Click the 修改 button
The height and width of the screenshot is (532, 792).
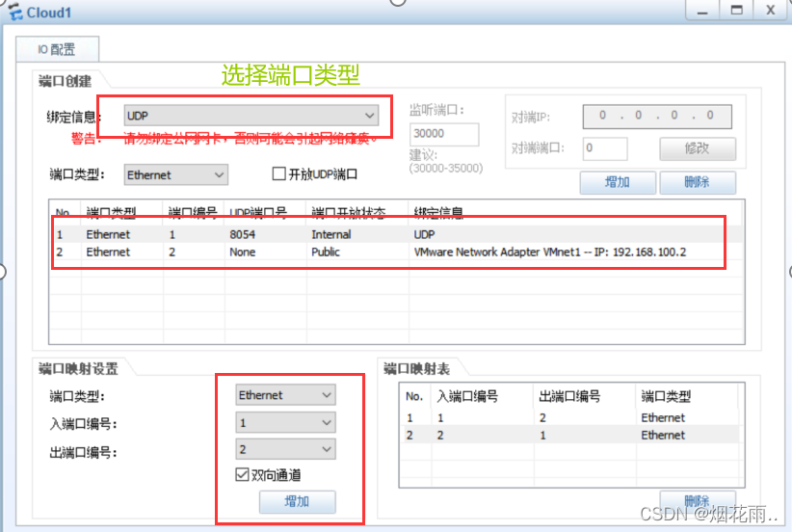(697, 148)
